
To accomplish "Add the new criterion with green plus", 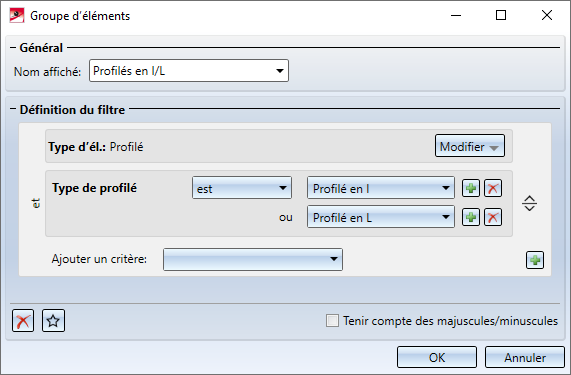I will point(535,260).
